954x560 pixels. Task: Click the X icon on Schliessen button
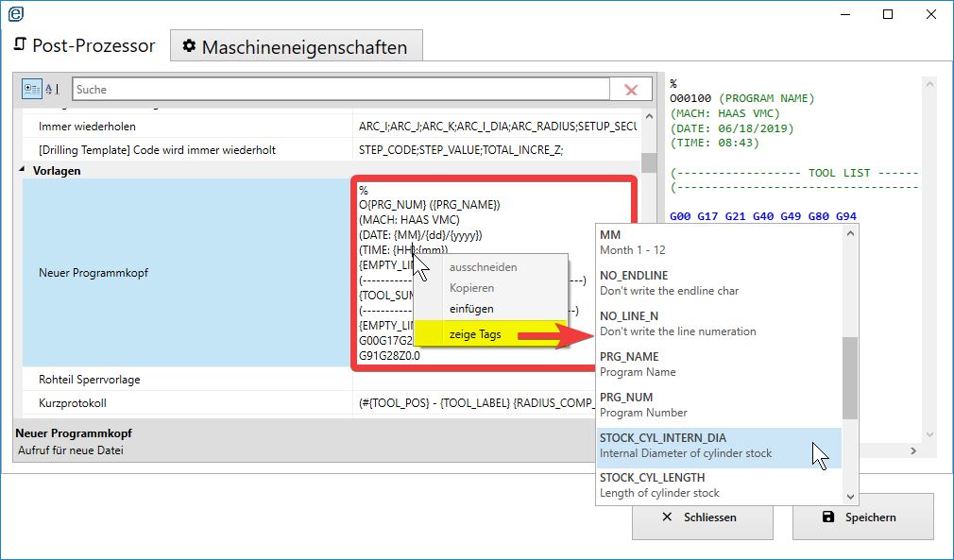tap(668, 517)
